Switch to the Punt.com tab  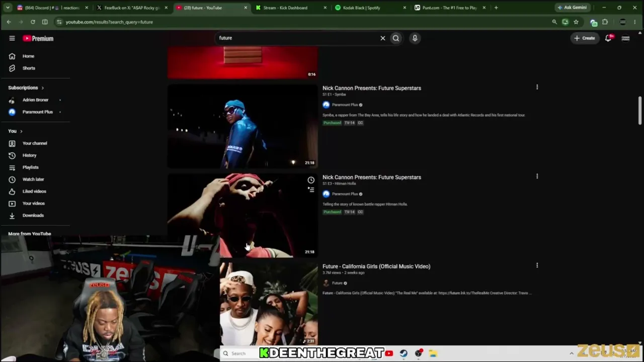pos(450,8)
